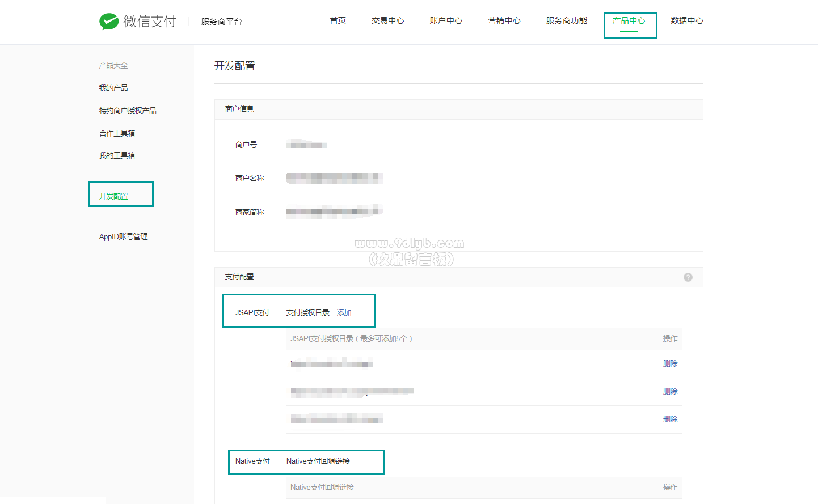Click the second blurred authorized directory URL

pyautogui.click(x=352, y=391)
